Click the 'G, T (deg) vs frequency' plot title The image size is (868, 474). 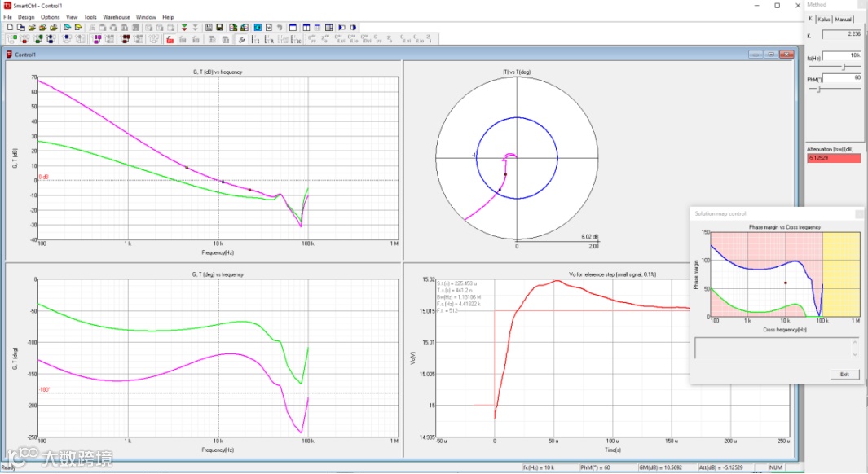coord(218,274)
